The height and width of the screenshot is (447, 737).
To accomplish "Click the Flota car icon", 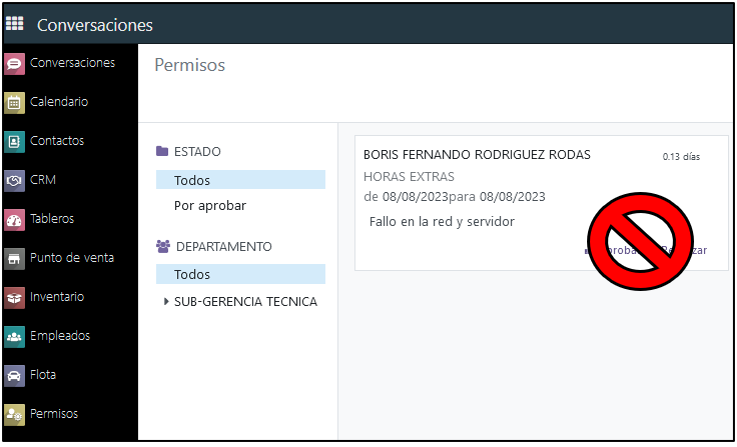I will [x=14, y=376].
